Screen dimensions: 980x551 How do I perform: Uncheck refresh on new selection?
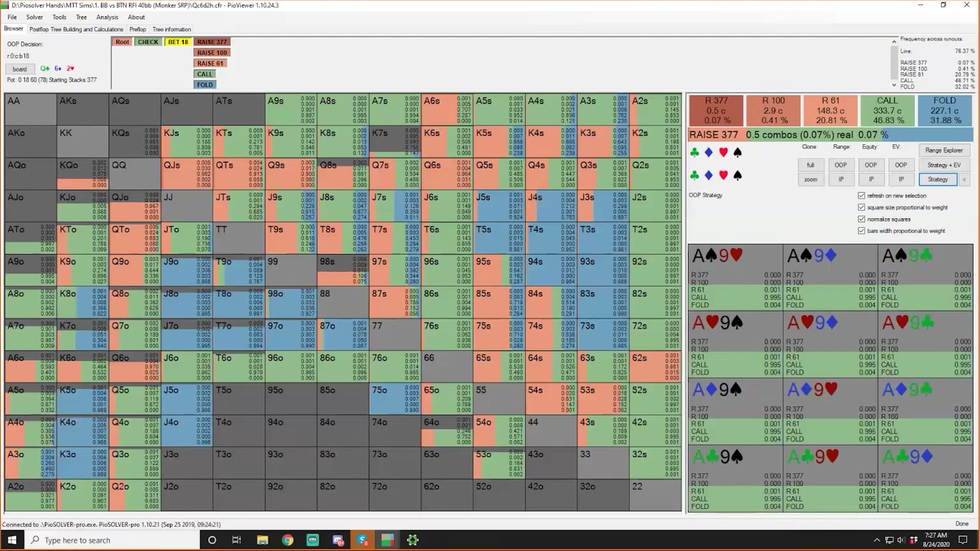(862, 195)
